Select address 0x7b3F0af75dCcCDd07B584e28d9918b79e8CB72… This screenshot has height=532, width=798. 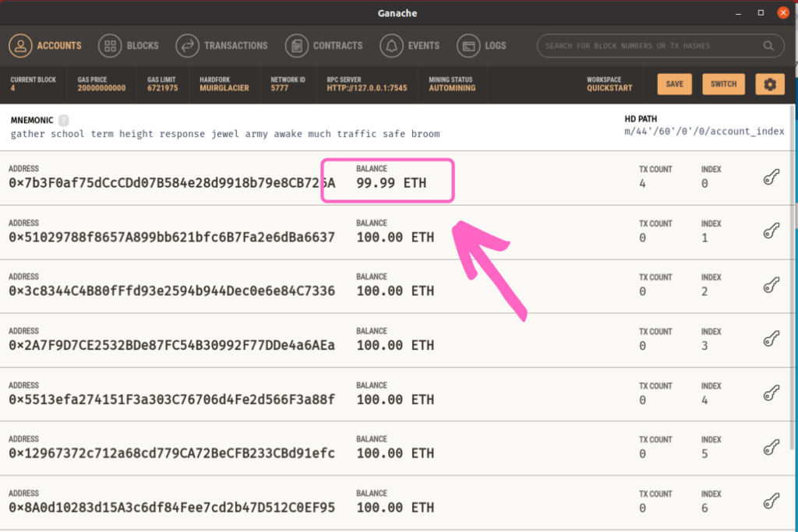click(172, 183)
